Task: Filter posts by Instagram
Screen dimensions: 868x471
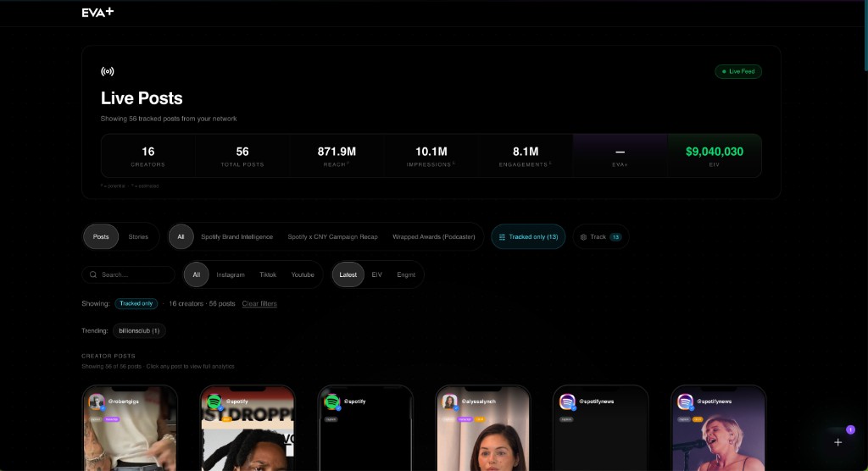Action: pos(231,274)
